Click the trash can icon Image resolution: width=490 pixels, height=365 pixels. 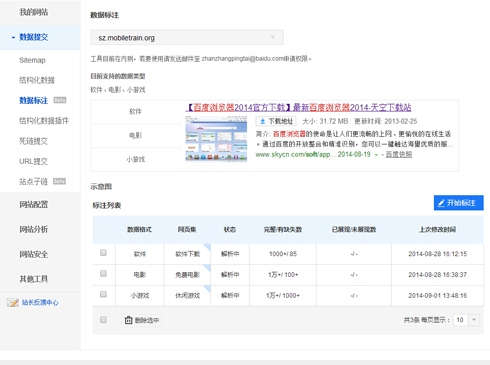[x=129, y=320]
